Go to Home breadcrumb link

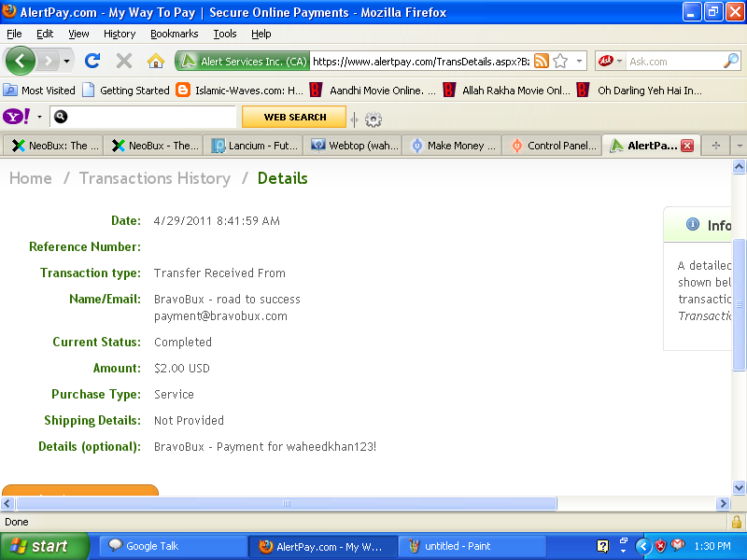coord(31,178)
